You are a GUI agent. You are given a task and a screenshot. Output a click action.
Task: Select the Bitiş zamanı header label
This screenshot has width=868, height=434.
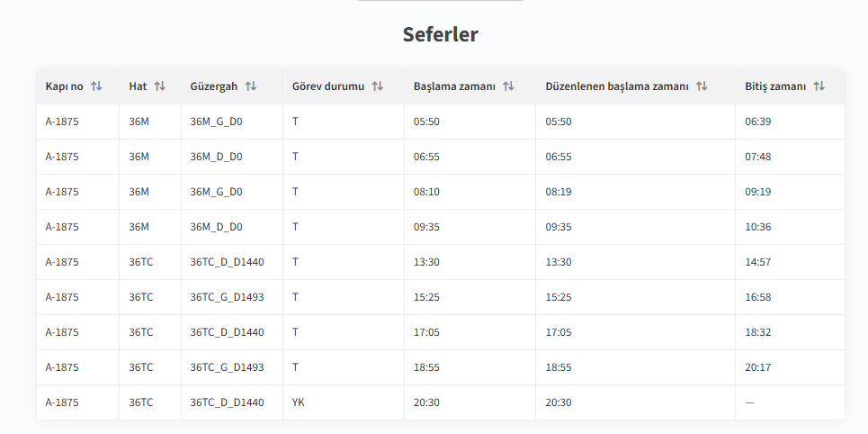point(775,86)
